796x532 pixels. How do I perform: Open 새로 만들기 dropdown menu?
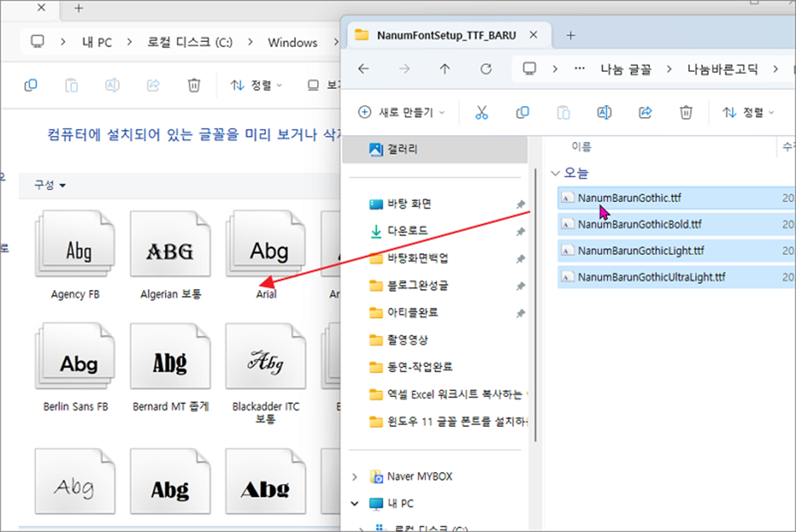(x=402, y=113)
